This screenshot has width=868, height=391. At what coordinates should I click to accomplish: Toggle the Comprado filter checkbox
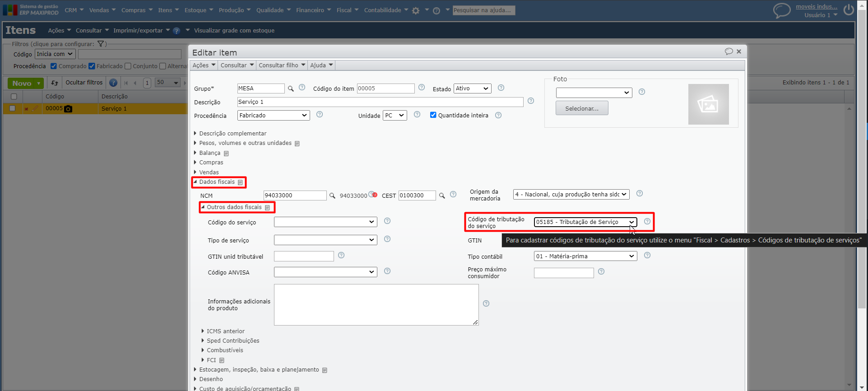(54, 66)
